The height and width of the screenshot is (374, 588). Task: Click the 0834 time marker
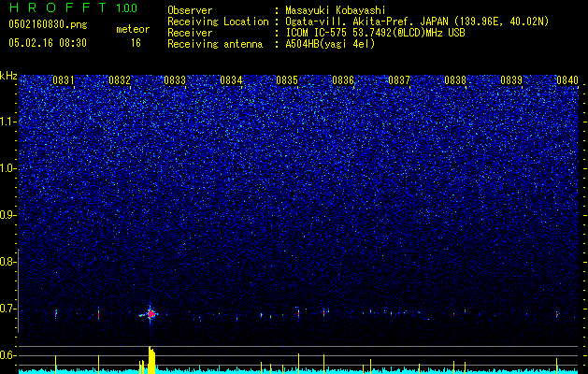click(x=231, y=80)
